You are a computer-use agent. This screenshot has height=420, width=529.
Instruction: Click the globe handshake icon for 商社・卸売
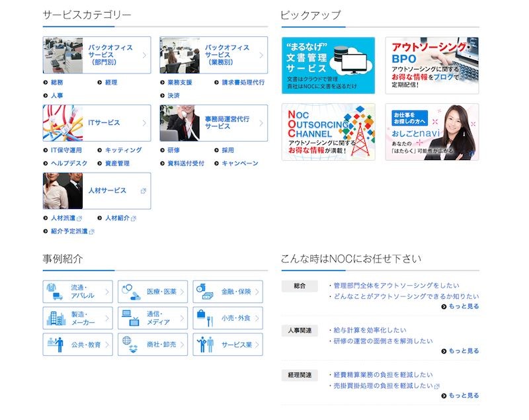(131, 344)
